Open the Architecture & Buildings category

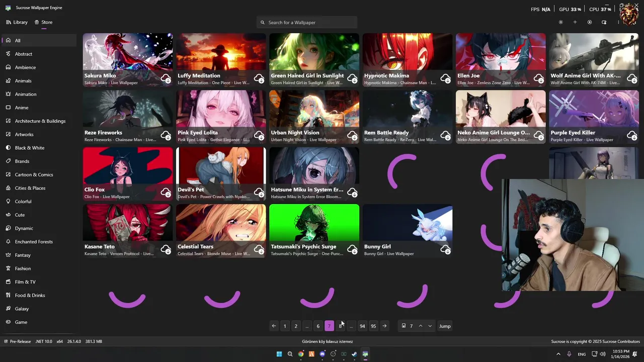click(x=39, y=121)
